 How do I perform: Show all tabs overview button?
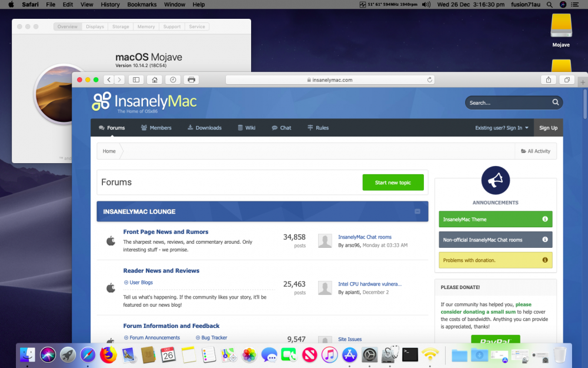[x=567, y=79]
